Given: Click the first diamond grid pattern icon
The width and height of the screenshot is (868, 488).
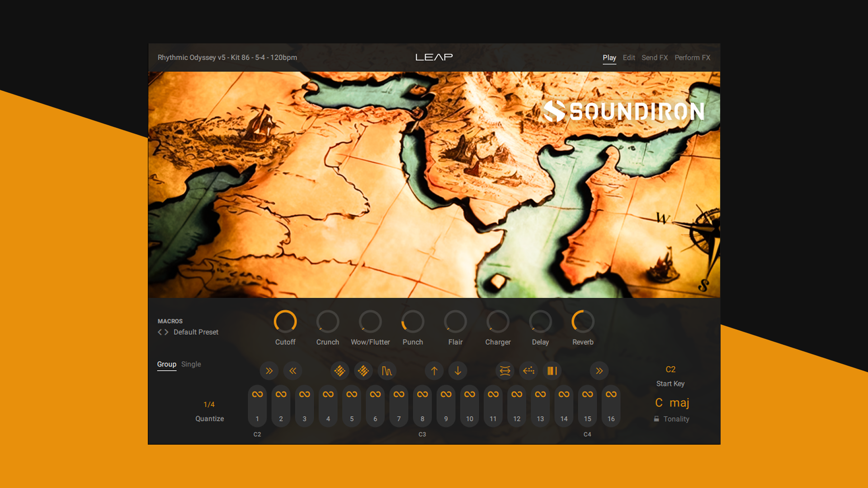Looking at the screenshot, I should [340, 371].
